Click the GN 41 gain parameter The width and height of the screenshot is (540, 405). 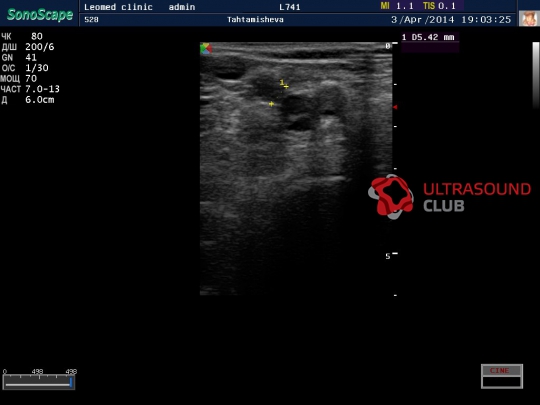[19, 58]
